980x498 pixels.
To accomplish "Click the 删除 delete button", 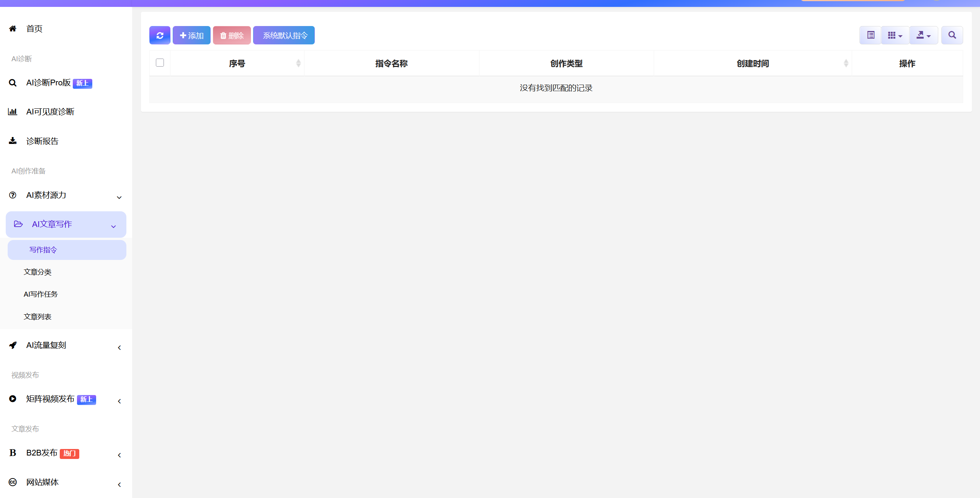I will pos(232,35).
